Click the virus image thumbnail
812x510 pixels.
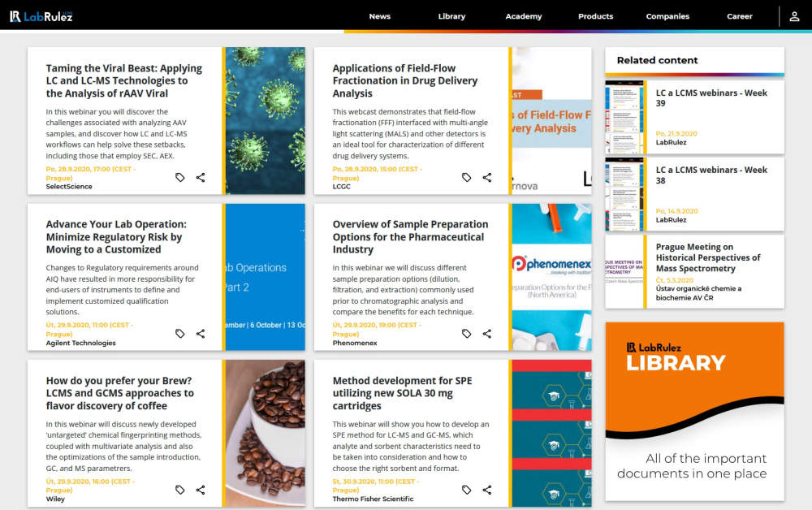266,121
